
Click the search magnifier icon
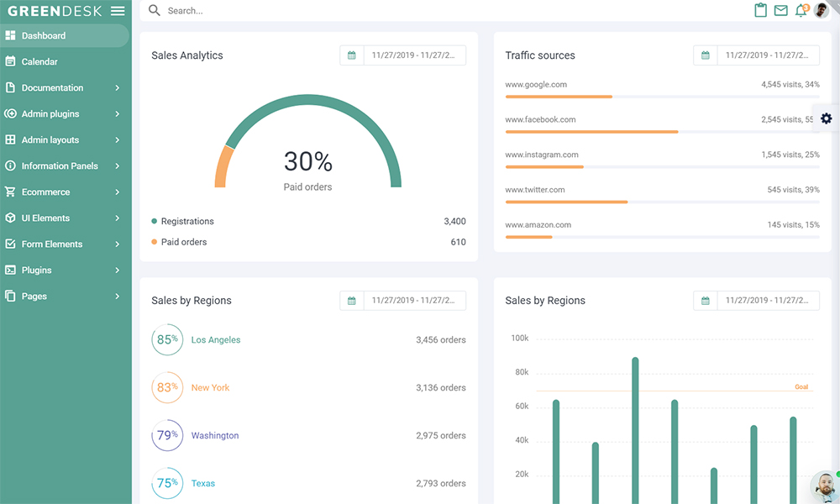[x=153, y=10]
